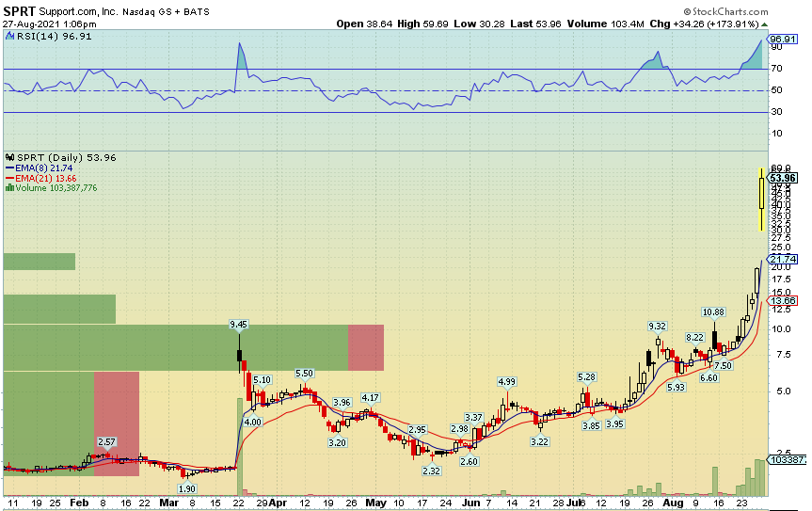The width and height of the screenshot is (812, 511).
Task: Click the 3.20 price label
Action: click(x=337, y=442)
